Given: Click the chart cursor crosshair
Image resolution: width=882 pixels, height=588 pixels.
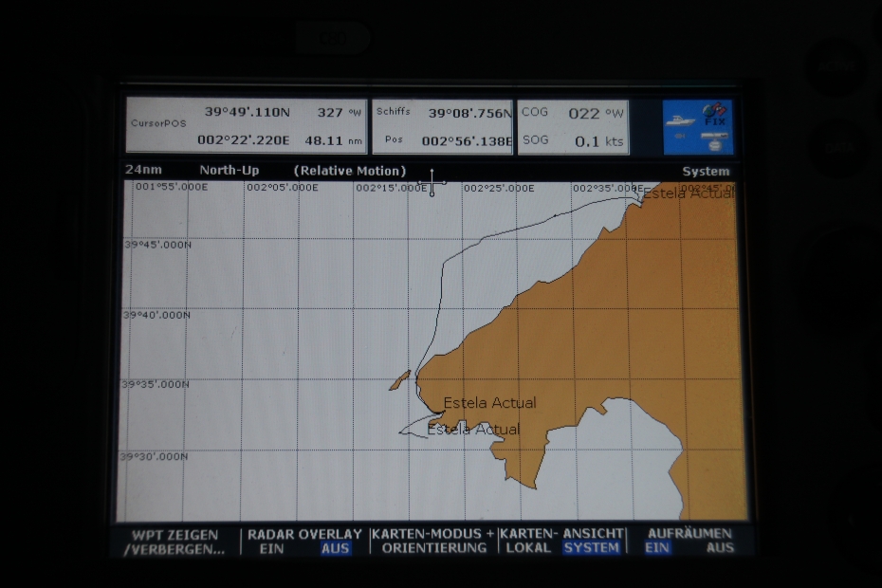Looking at the screenshot, I should coord(432,182).
